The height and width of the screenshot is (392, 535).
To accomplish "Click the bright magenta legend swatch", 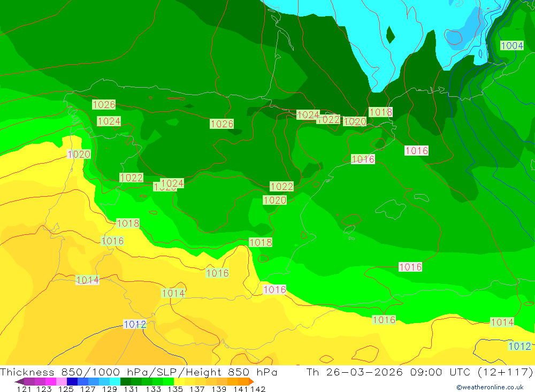I will [51, 381].
